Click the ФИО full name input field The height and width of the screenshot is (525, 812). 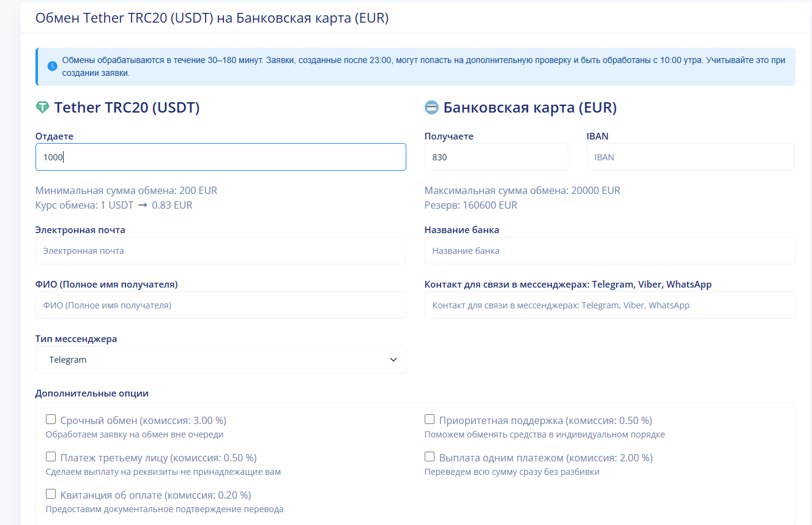coord(220,305)
